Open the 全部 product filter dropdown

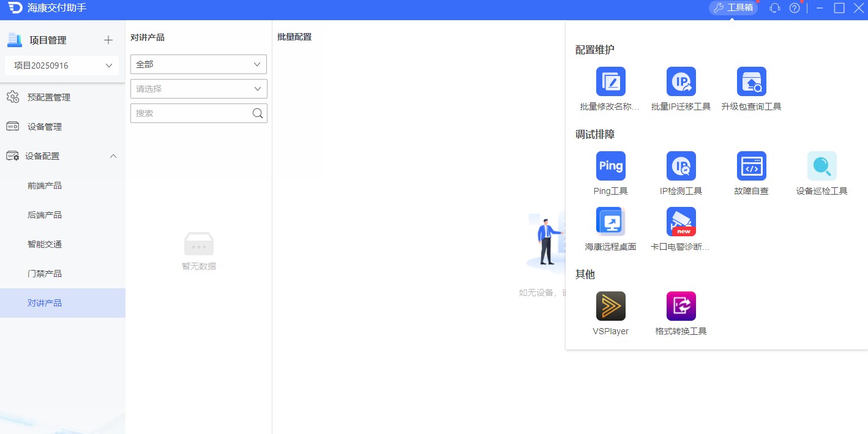[198, 64]
